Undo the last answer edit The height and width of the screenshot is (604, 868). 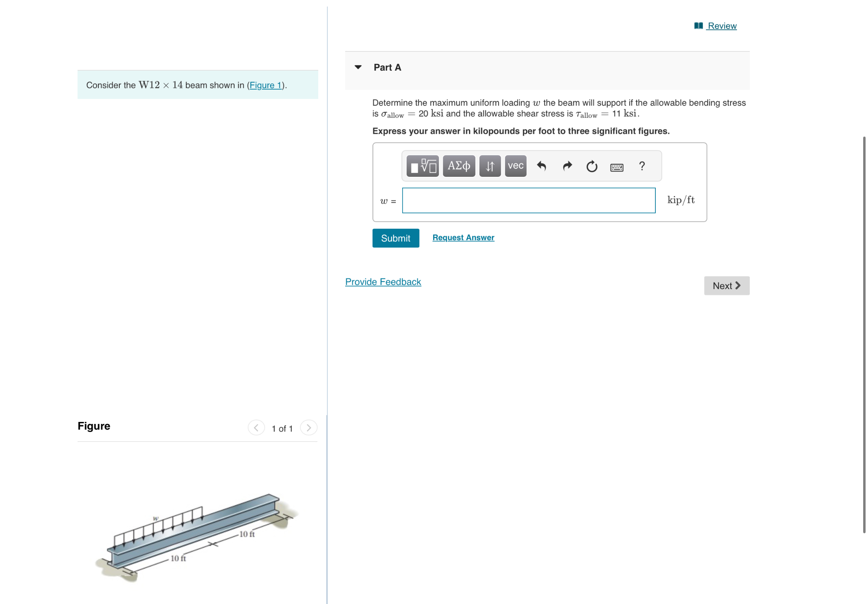(x=542, y=166)
